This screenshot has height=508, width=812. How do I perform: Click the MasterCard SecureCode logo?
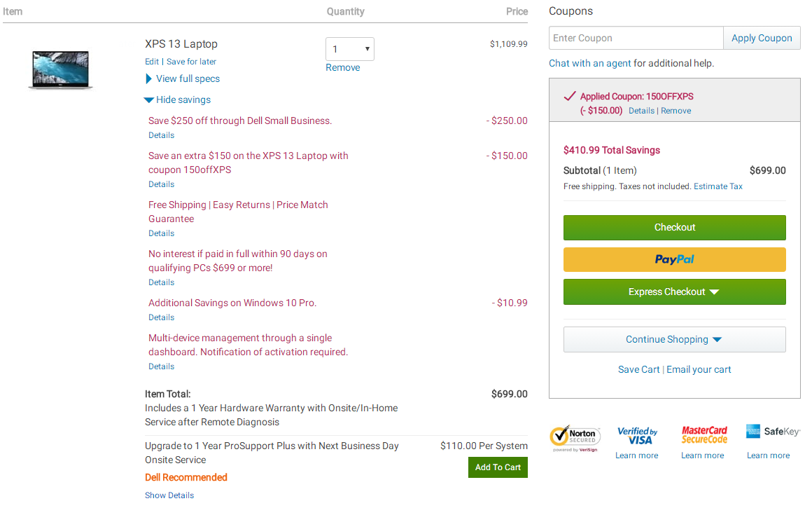704,435
